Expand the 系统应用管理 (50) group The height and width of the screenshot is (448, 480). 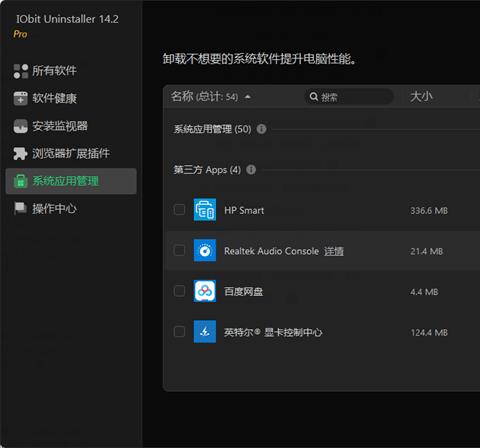(212, 129)
